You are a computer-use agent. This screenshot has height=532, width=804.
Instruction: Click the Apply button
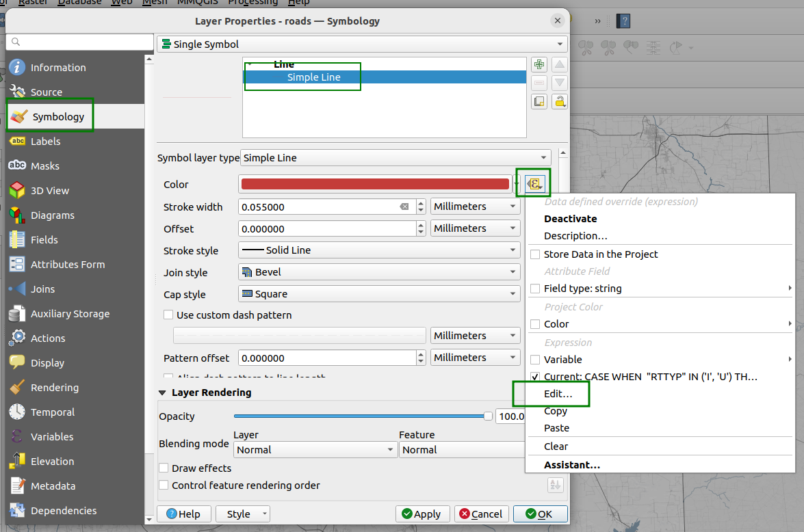[x=422, y=514]
